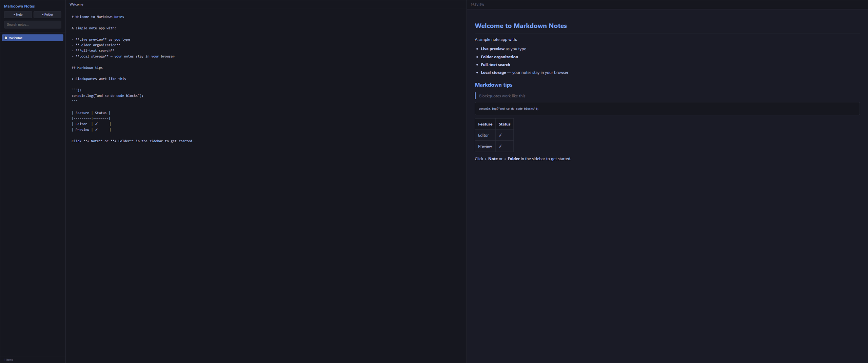This screenshot has height=363, width=868.
Task: Click the + Note button
Action: coord(18,15)
